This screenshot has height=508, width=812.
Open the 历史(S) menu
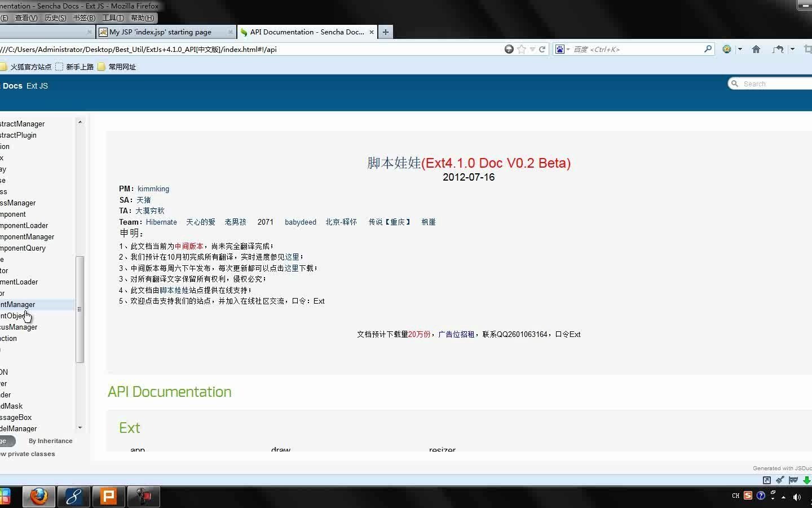point(55,18)
